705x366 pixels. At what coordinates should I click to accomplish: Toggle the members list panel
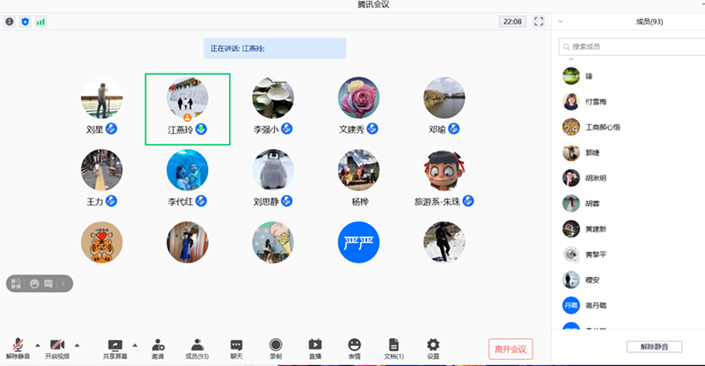point(197,348)
